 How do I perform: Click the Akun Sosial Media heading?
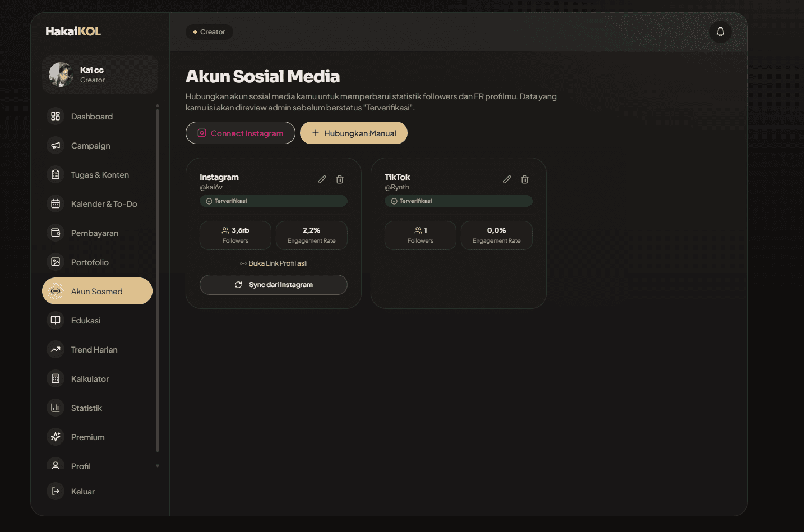pyautogui.click(x=262, y=76)
